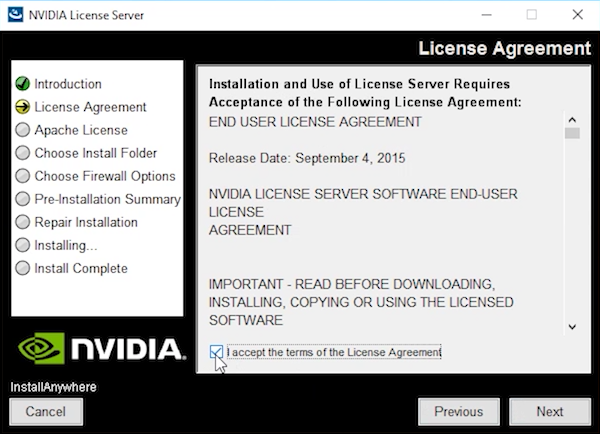This screenshot has height=434, width=600.
Task: Cancel the installation
Action: point(46,411)
